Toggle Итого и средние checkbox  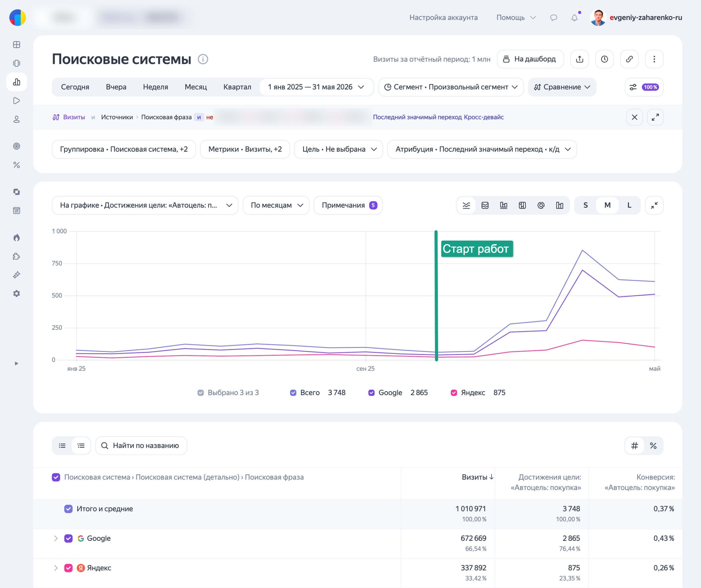tap(68, 509)
